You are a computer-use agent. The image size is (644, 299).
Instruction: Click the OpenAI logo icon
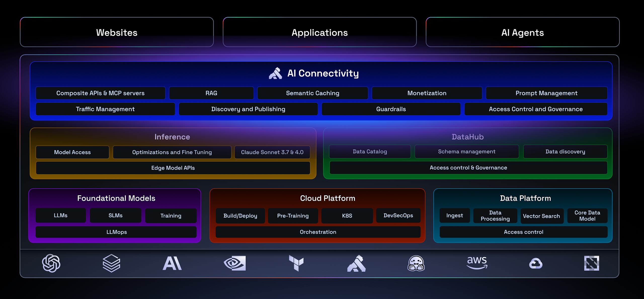[51, 263]
